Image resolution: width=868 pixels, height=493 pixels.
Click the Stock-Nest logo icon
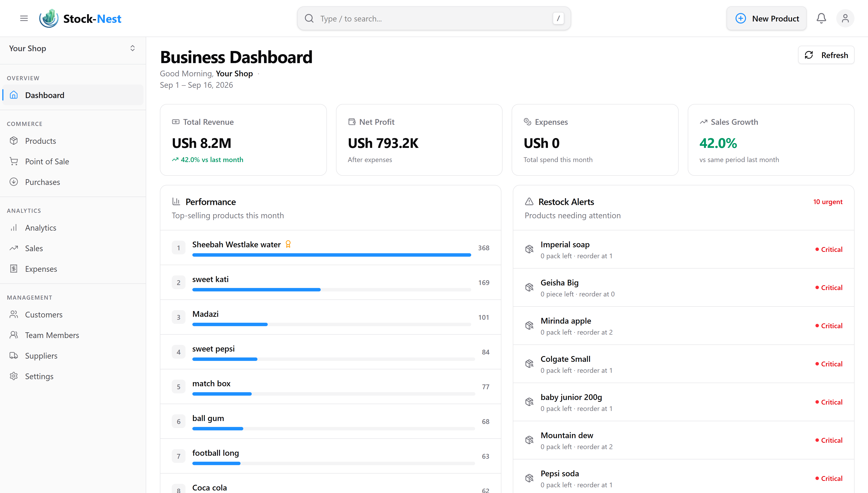click(49, 18)
